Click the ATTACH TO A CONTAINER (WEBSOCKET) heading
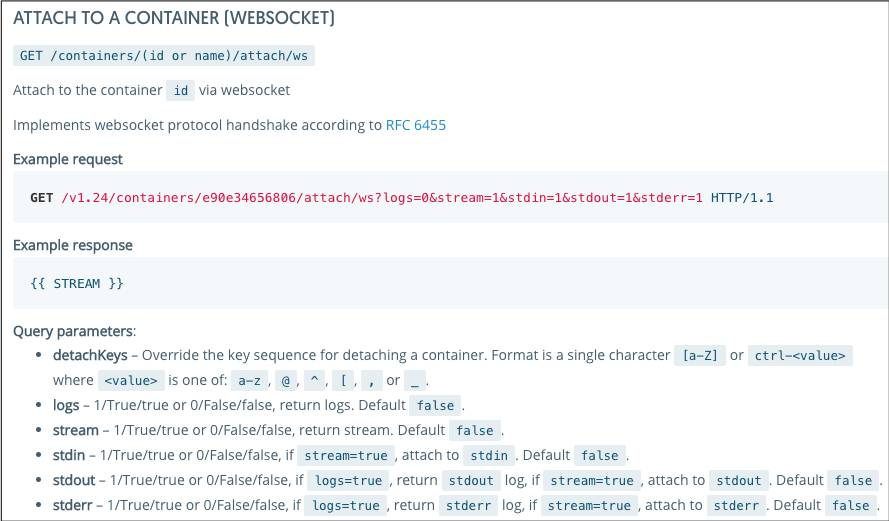 coord(173,18)
